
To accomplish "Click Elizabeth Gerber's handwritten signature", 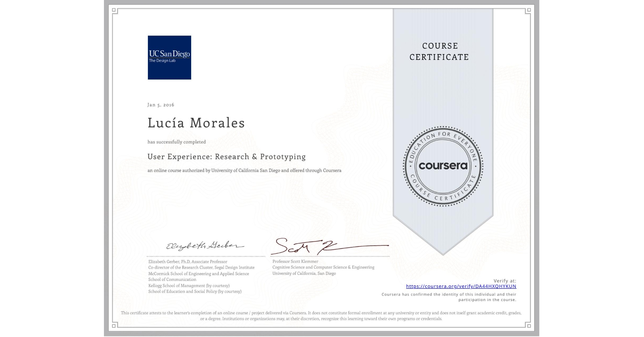I will pos(205,246).
